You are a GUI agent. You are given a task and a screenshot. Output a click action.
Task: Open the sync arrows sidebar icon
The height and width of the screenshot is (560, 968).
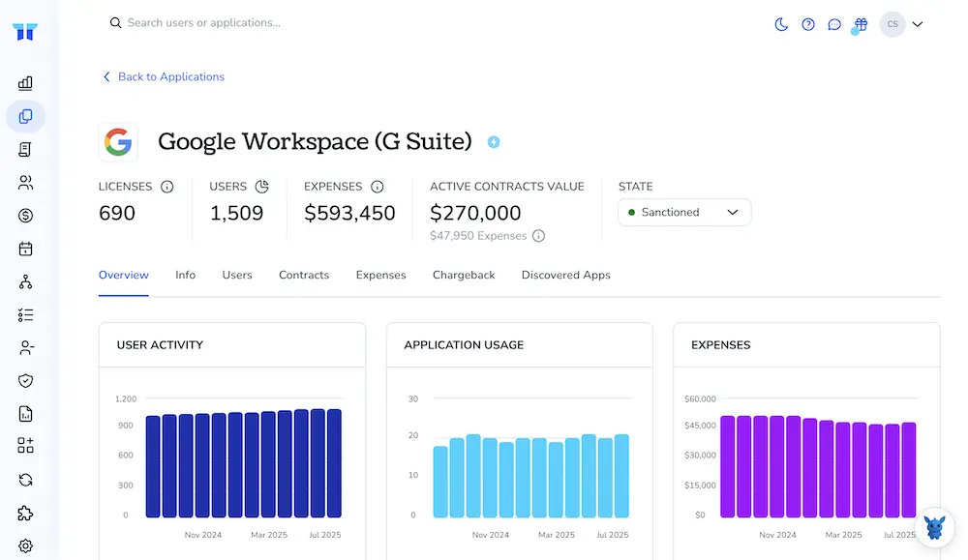point(25,480)
